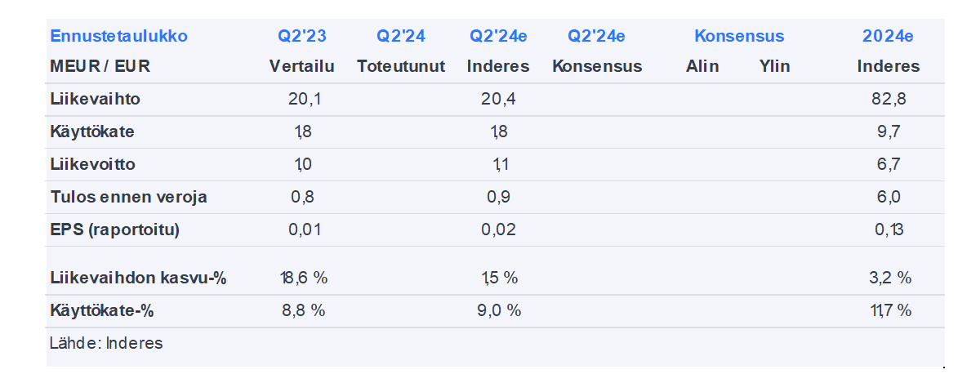The width and height of the screenshot is (980, 392).
Task: Click the Liikevaihto row label
Action: (95, 100)
